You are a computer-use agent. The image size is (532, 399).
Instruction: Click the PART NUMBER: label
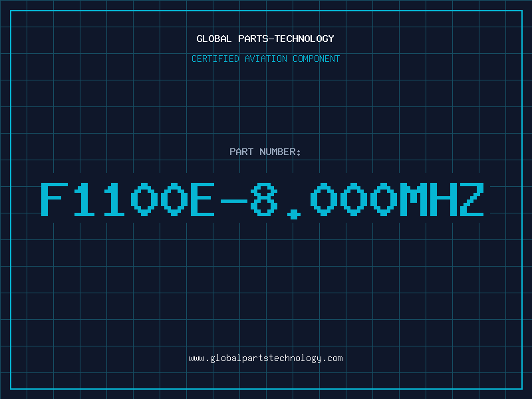(x=265, y=152)
